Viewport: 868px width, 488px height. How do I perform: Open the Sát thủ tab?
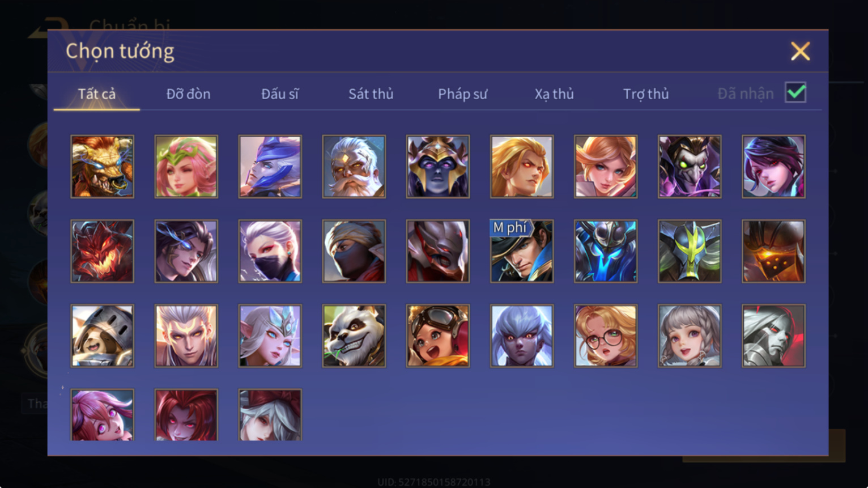tap(371, 94)
